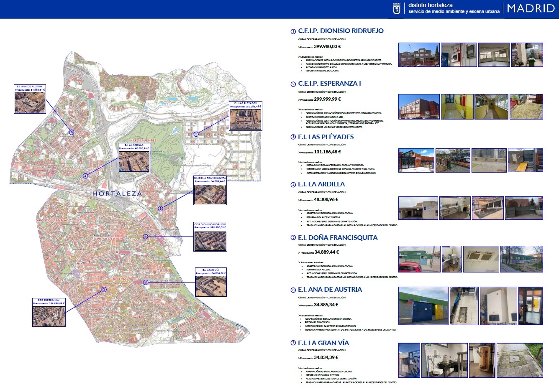Viewport: 559px width, 392px height.
Task: Open the first photo of C.E.I.P. Dionisio Ridruejo
Action: [419, 55]
